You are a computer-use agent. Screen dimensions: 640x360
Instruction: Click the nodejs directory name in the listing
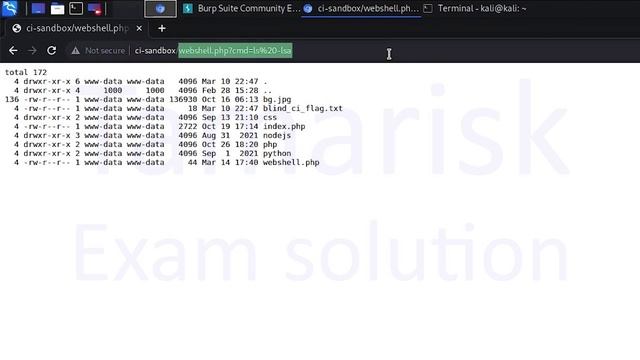[x=277, y=135]
